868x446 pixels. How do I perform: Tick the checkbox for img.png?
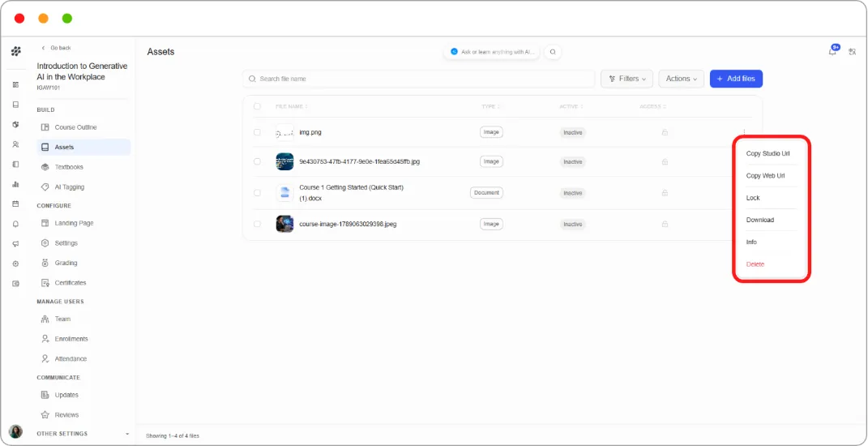click(x=257, y=132)
